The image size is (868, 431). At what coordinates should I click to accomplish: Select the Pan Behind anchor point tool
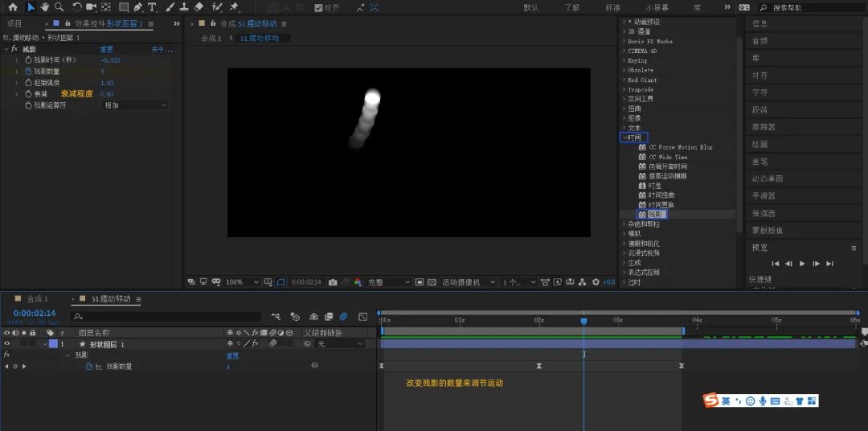[106, 7]
